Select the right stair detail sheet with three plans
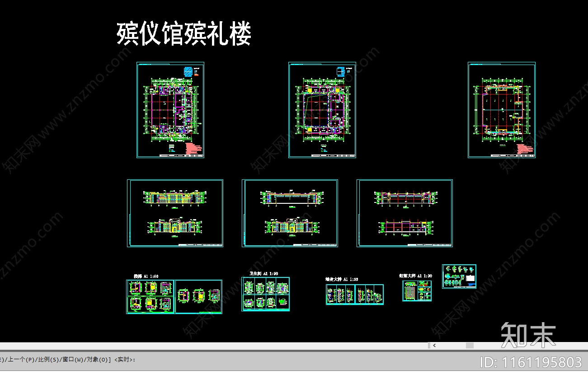 point(198,297)
